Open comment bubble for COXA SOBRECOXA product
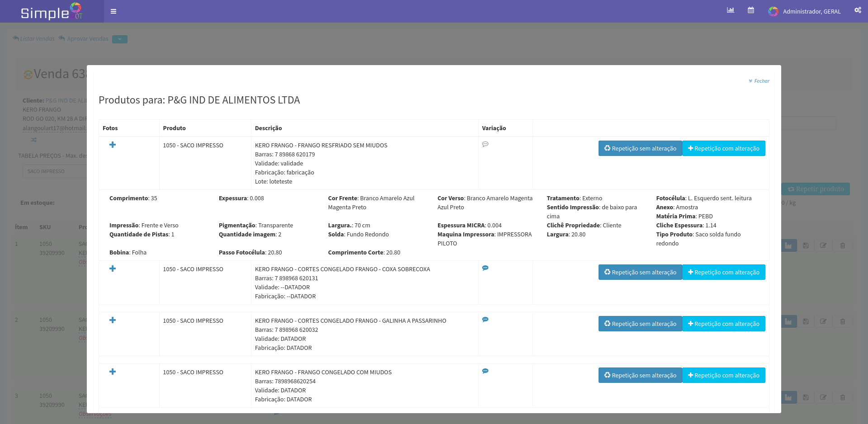This screenshot has height=424, width=868. pyautogui.click(x=485, y=268)
